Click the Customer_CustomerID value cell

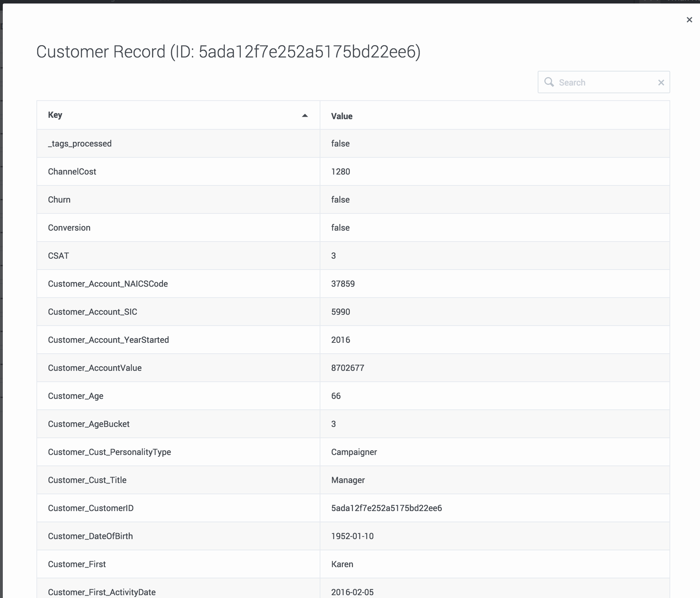coord(386,508)
